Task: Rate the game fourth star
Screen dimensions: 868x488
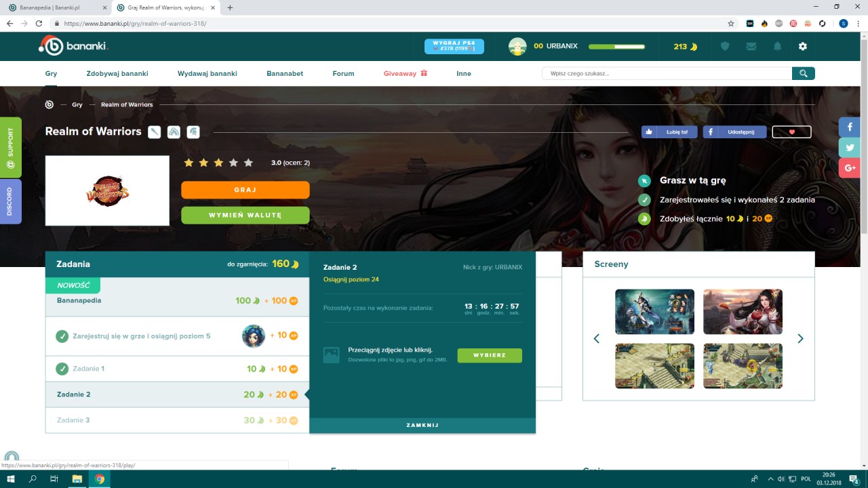Action: (x=233, y=163)
